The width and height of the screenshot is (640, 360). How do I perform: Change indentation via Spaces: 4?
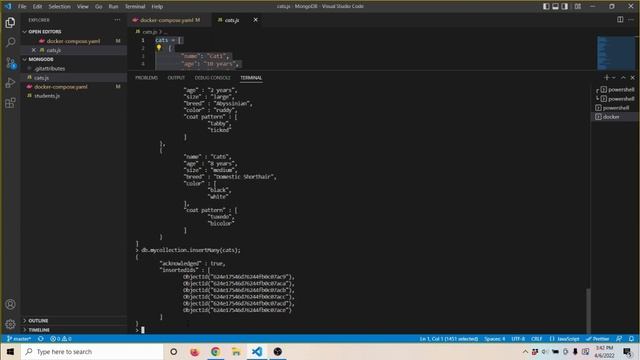click(495, 339)
